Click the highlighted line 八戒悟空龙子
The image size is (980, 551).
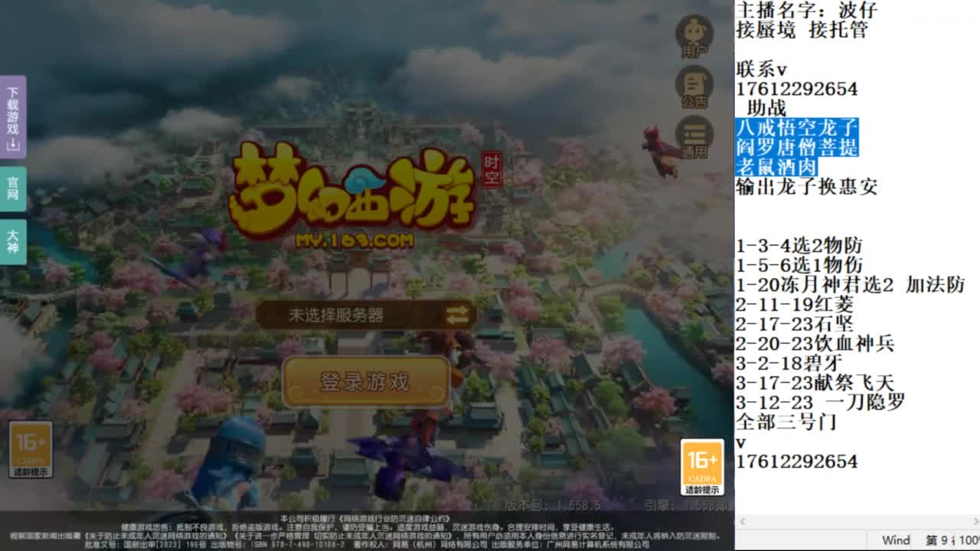tap(797, 128)
